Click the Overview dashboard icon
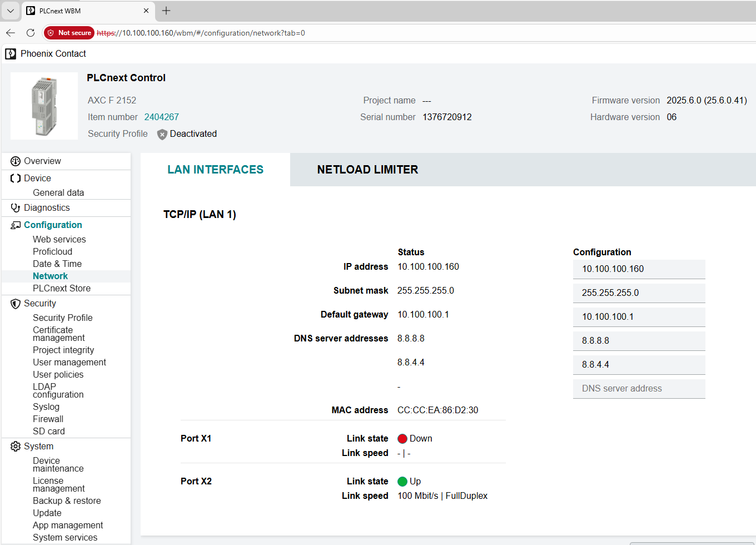Screen dimensions: 756x545 [x=16, y=161]
